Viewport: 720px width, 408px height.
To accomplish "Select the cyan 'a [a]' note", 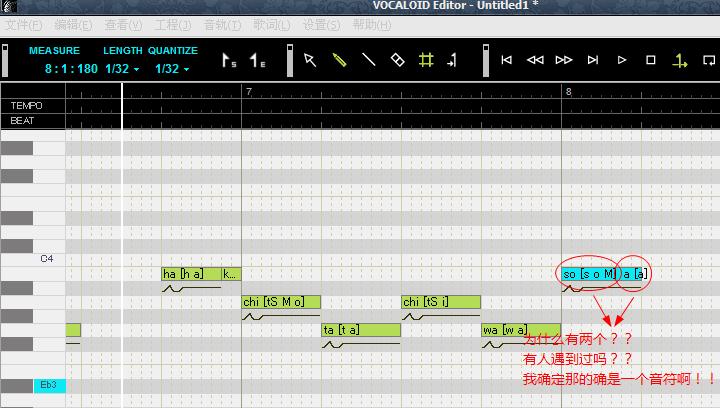I will [x=634, y=274].
